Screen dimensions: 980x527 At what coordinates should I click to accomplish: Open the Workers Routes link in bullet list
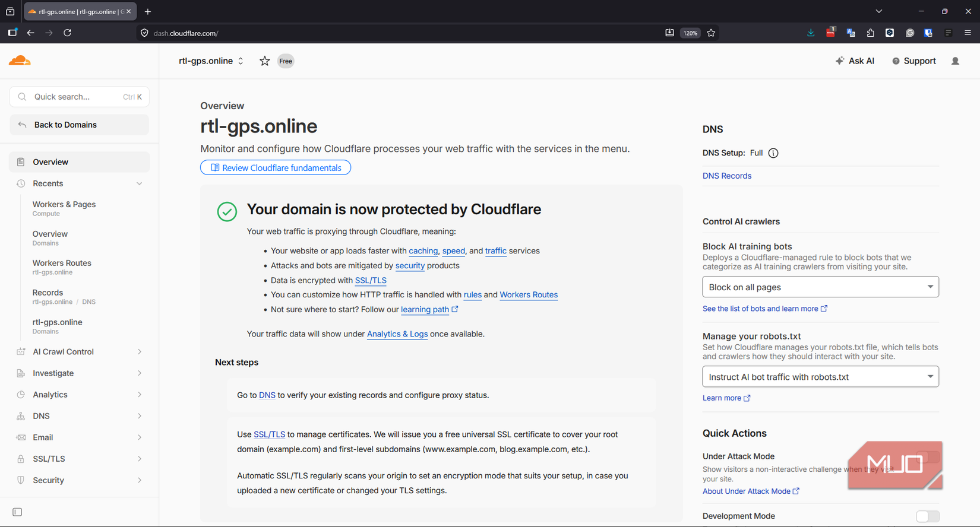coord(529,295)
